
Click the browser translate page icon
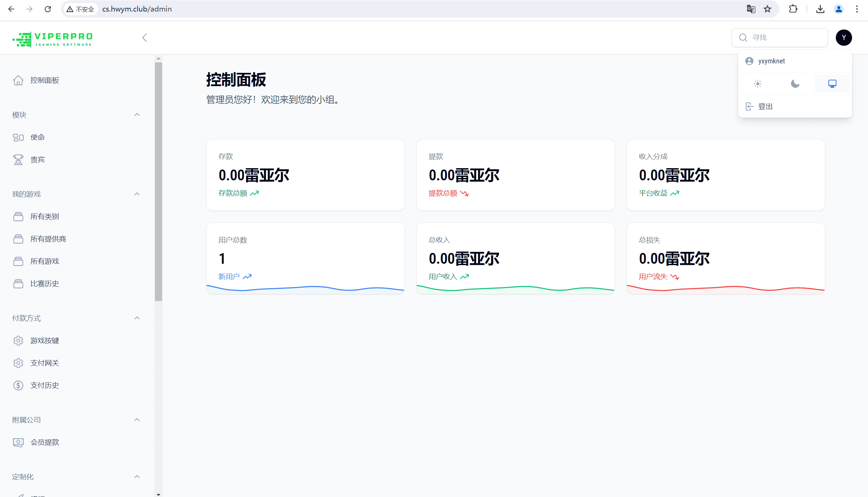click(x=751, y=9)
